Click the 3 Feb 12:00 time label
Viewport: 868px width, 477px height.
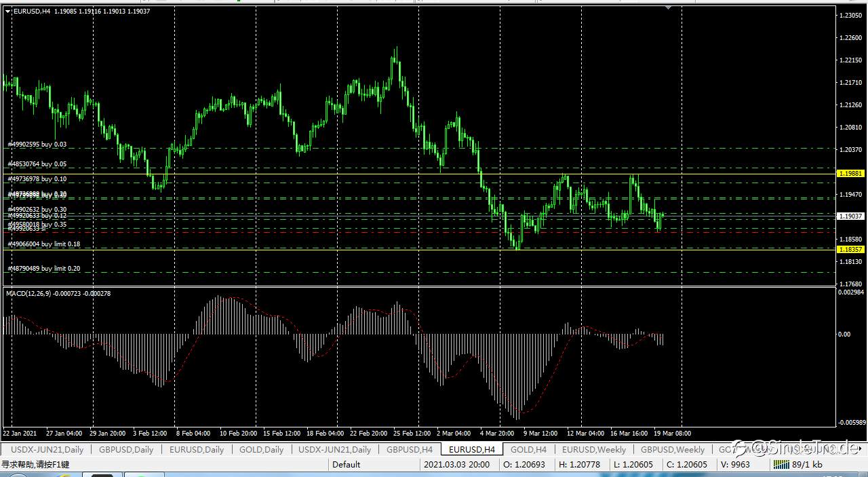coord(150,433)
